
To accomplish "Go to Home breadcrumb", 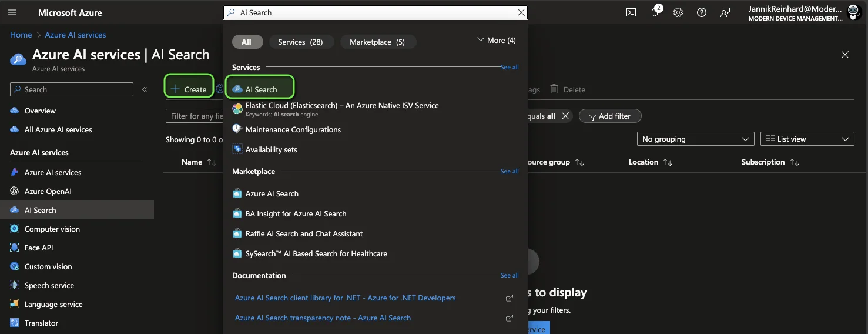I will [21, 35].
